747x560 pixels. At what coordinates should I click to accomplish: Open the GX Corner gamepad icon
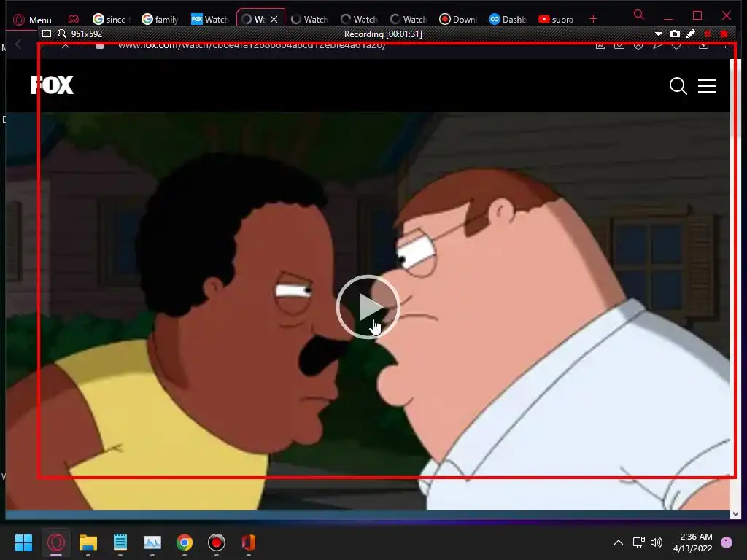74,19
